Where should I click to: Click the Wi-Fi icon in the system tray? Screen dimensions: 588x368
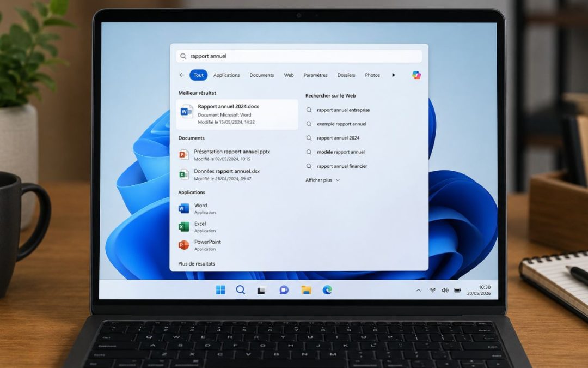(x=433, y=290)
